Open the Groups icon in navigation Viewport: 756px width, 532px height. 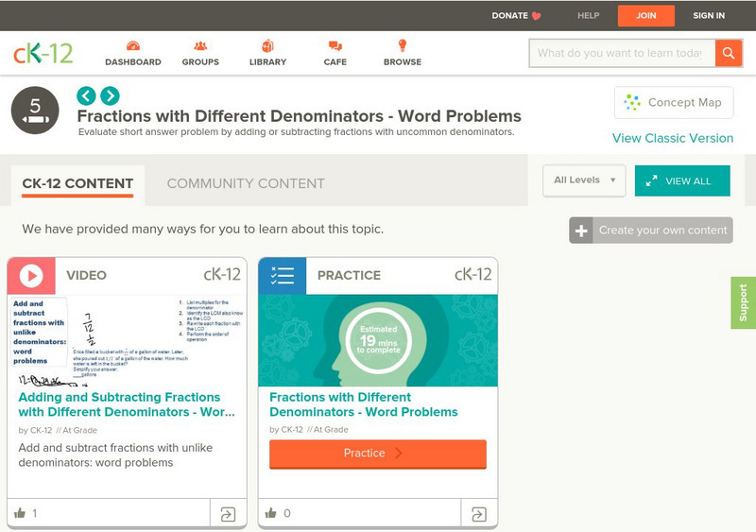click(x=200, y=46)
